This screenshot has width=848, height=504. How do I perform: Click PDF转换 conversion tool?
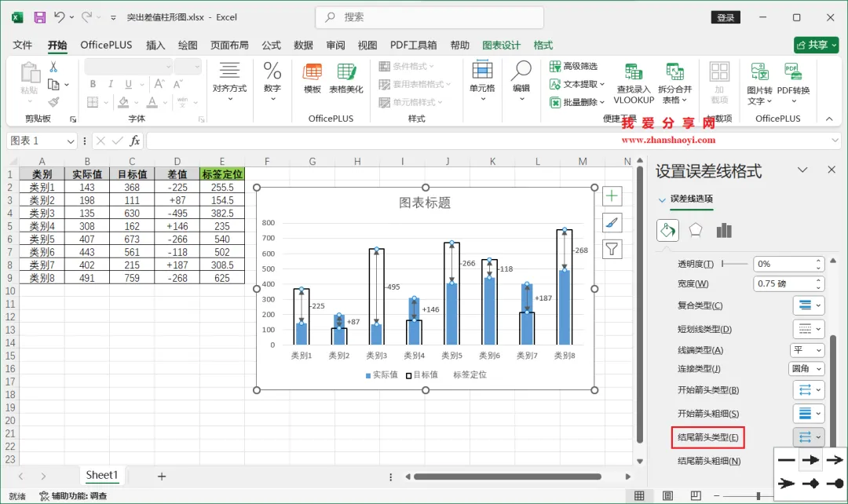point(793,84)
